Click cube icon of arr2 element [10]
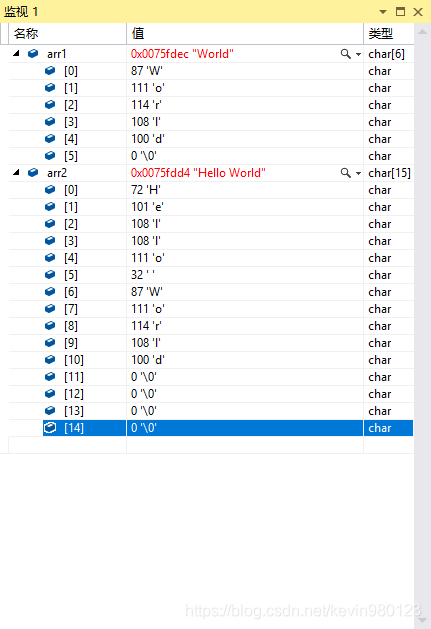The width and height of the screenshot is (431, 629). click(50, 359)
